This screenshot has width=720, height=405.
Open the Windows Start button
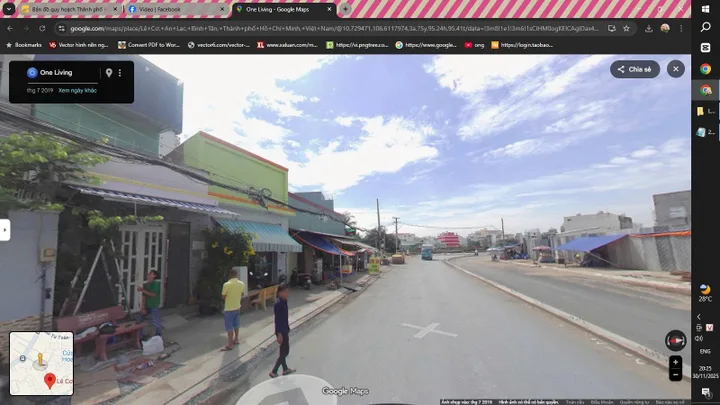705,9
